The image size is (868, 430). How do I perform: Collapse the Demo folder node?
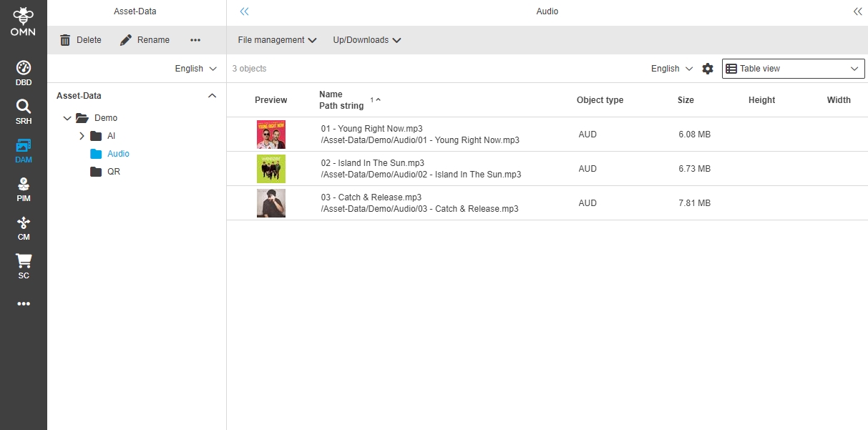[x=67, y=117]
